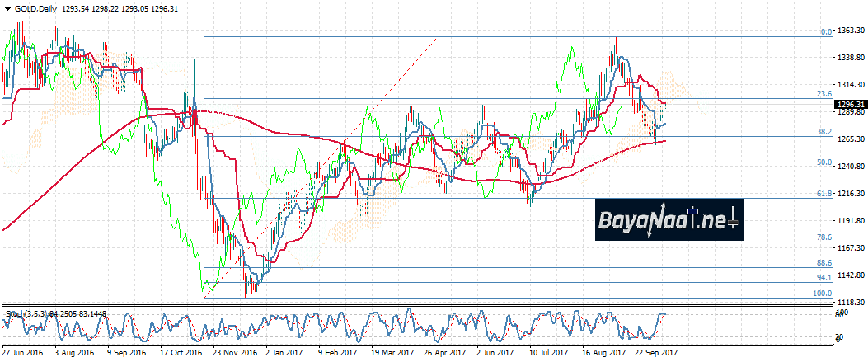Screen dimensions: 868x362
Task: Click the 27 Jun 2016 date label
Action: [23, 351]
